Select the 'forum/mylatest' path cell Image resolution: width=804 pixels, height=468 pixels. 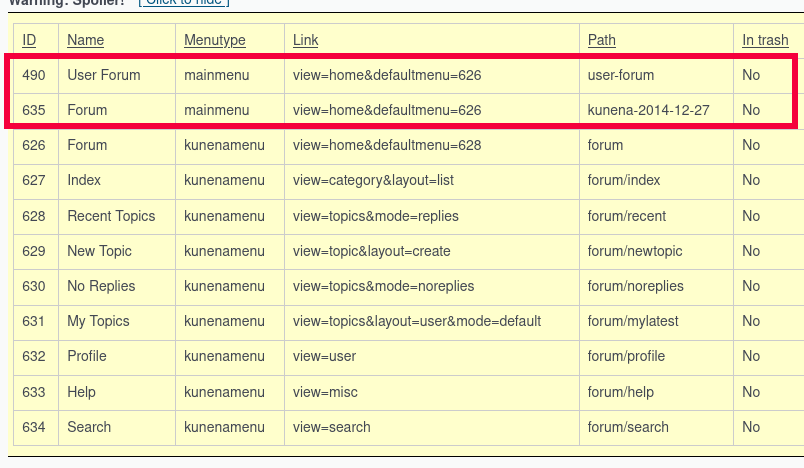[633, 321]
